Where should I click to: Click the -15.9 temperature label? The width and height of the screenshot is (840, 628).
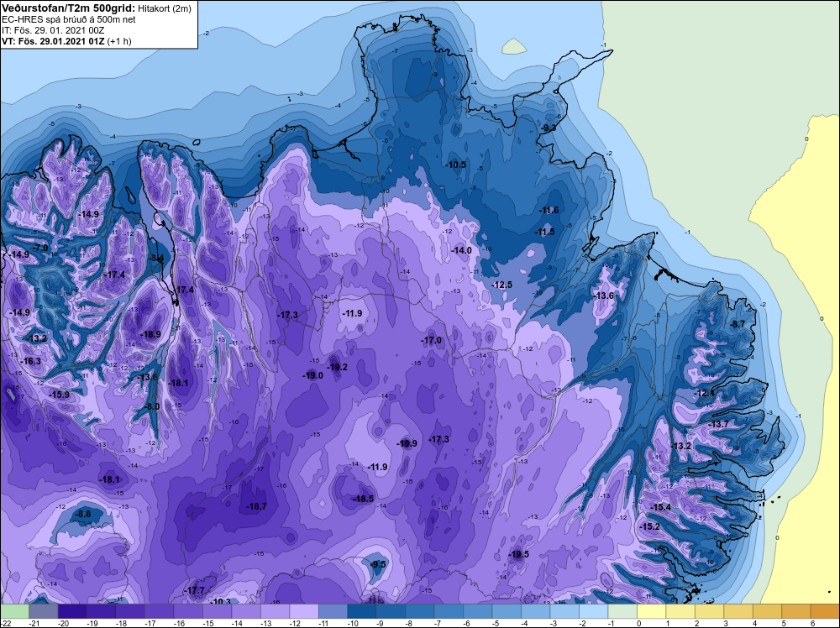[x=59, y=395]
